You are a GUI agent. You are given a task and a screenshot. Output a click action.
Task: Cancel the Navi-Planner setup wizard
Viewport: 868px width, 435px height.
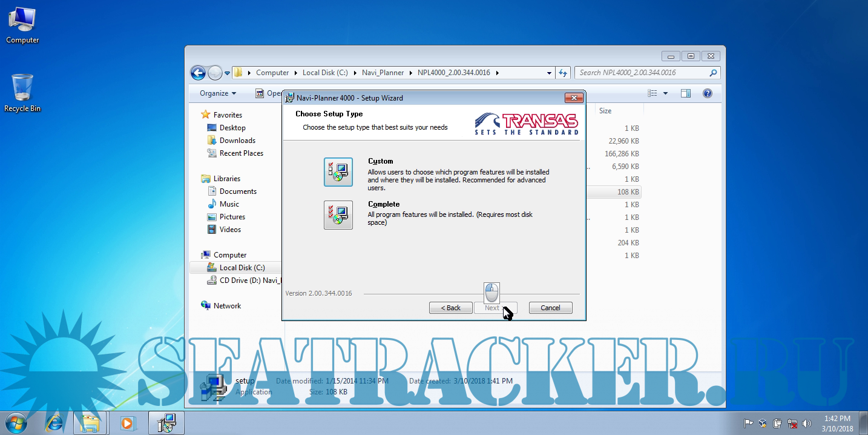tap(550, 308)
